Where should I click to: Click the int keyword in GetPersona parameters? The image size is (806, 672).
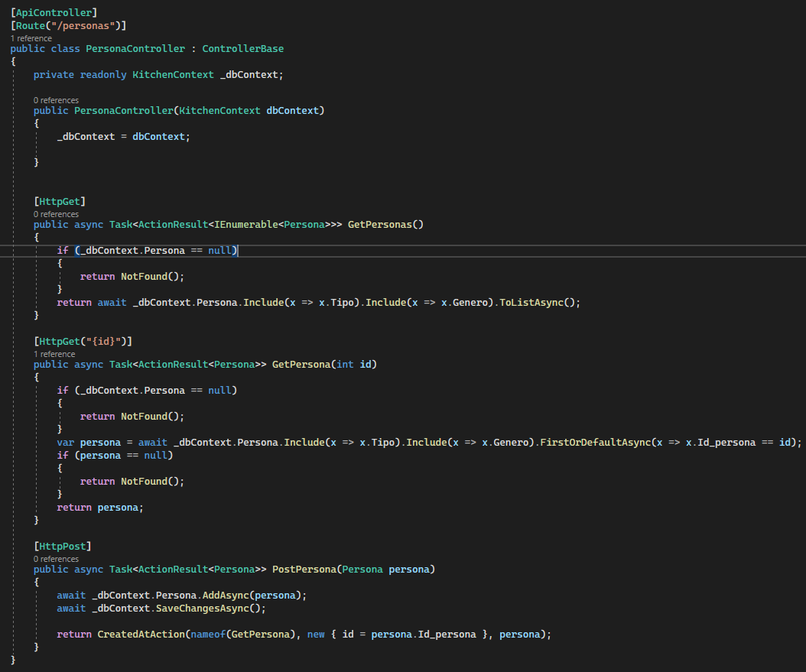[x=345, y=364]
